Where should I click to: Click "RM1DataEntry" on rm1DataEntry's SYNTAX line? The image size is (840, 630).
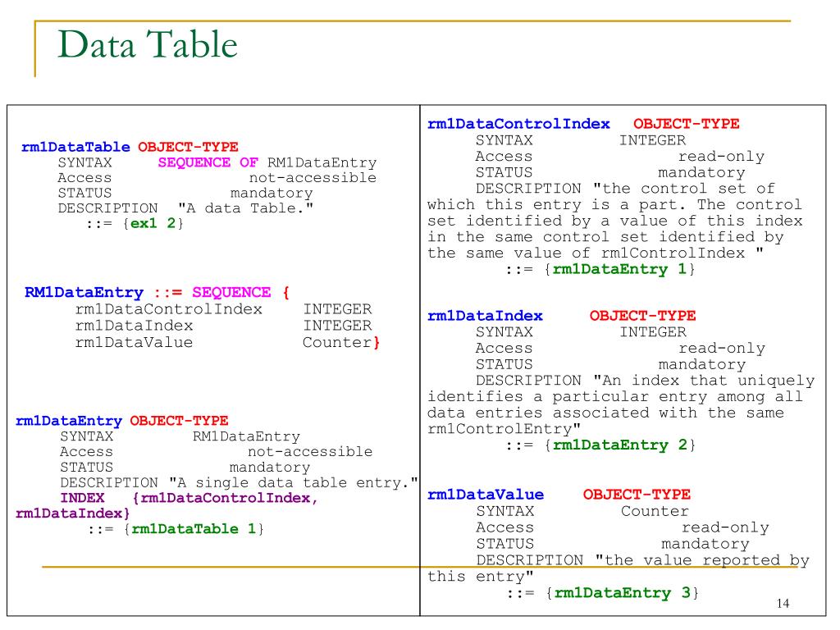point(246,436)
